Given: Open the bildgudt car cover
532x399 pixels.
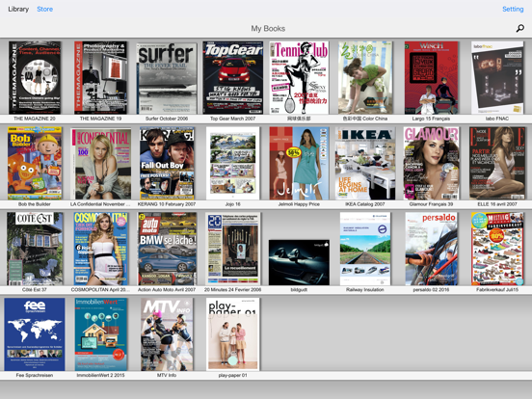Looking at the screenshot, I should [299, 262].
